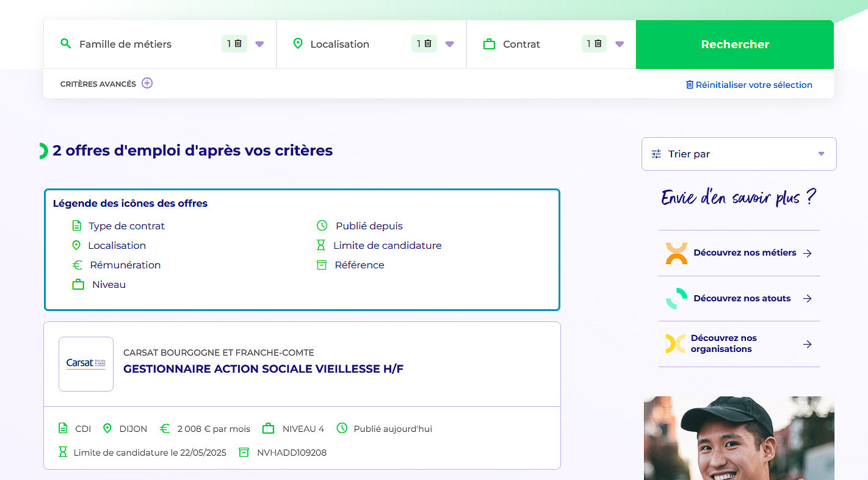Click the document icon next to CDI
The image size is (868, 480).
tap(63, 428)
